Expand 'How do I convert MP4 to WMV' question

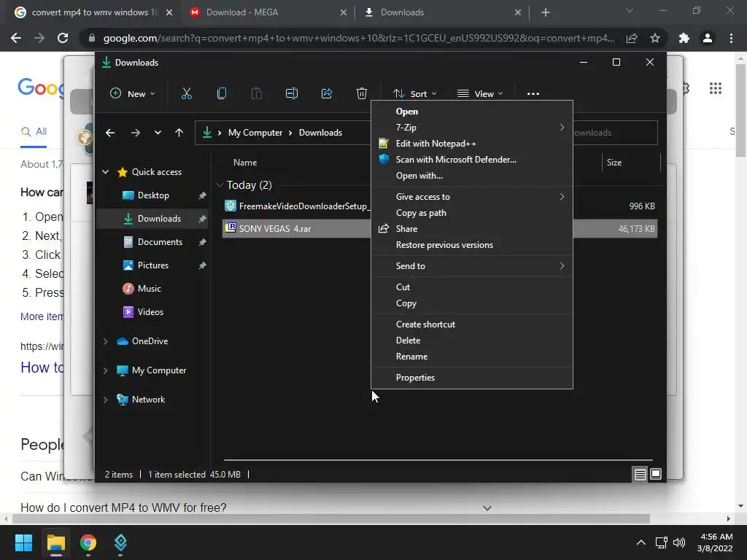(x=487, y=508)
